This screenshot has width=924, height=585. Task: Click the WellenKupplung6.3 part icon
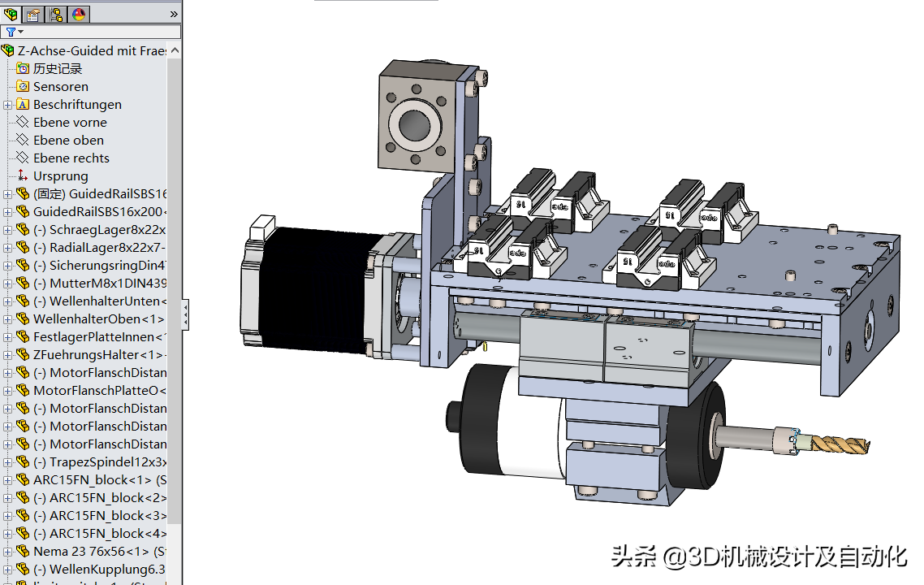point(23,569)
